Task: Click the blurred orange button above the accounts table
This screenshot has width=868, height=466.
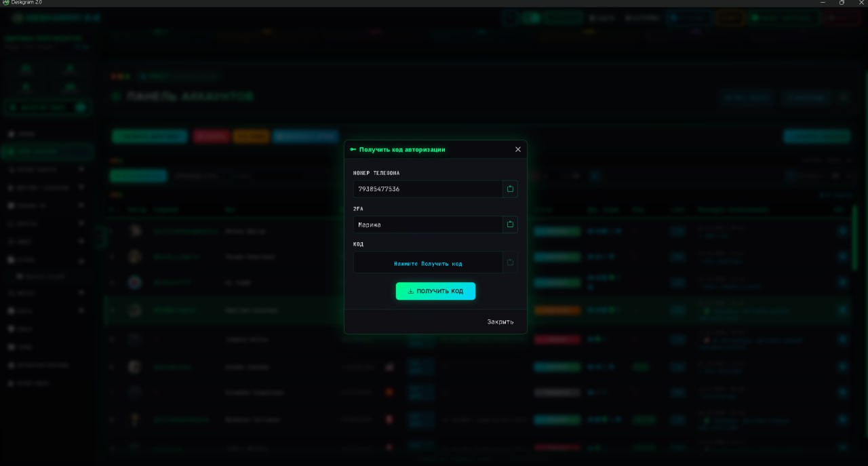Action: tap(252, 136)
